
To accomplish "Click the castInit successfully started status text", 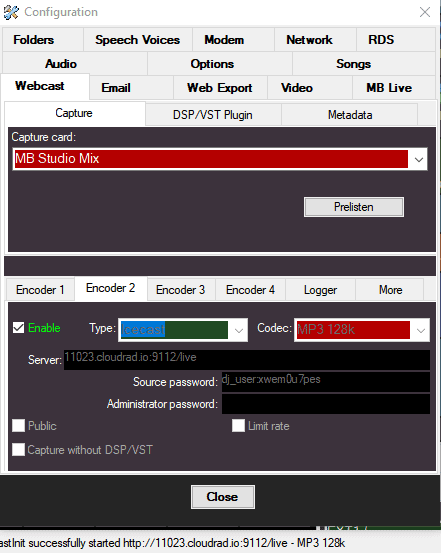I will pyautogui.click(x=173, y=543).
